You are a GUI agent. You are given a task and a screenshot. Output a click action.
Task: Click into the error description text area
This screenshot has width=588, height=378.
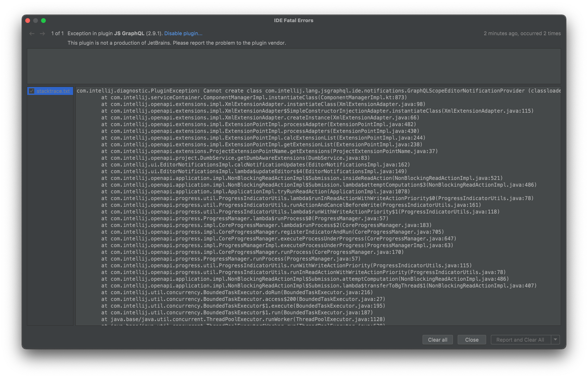pos(294,66)
